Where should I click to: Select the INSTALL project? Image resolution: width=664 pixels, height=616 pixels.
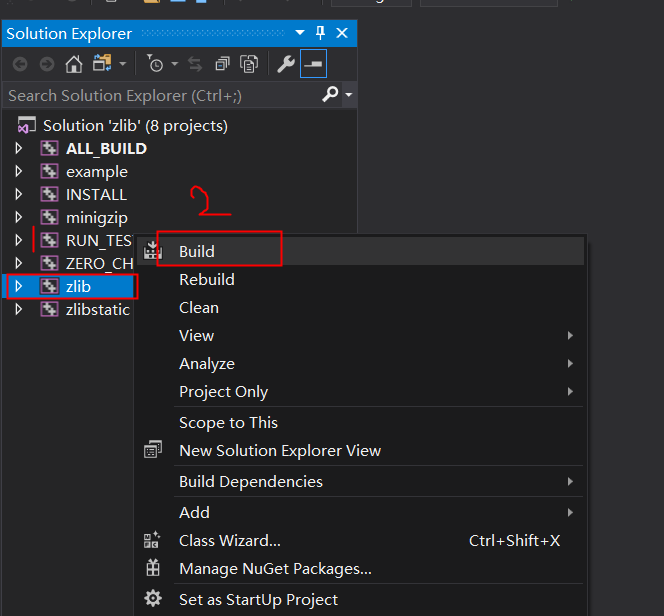point(96,195)
